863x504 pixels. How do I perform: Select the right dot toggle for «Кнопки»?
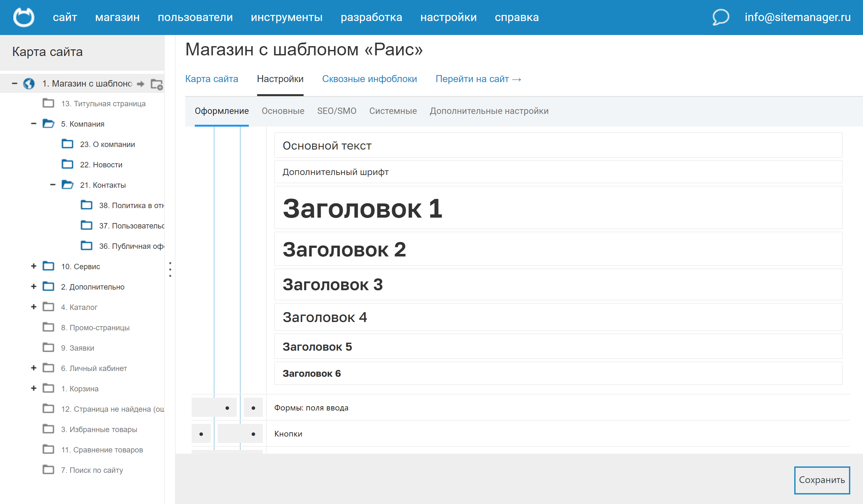click(253, 433)
